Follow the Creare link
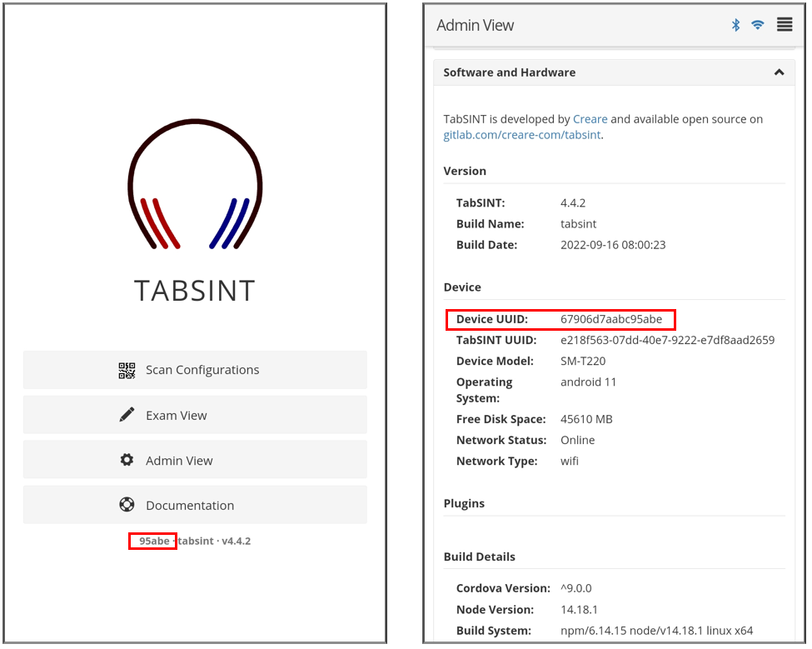This screenshot has width=812, height=649. (590, 119)
